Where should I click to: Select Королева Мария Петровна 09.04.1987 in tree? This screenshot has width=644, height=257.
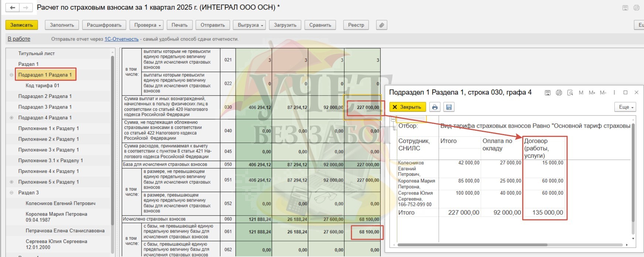[56, 217]
